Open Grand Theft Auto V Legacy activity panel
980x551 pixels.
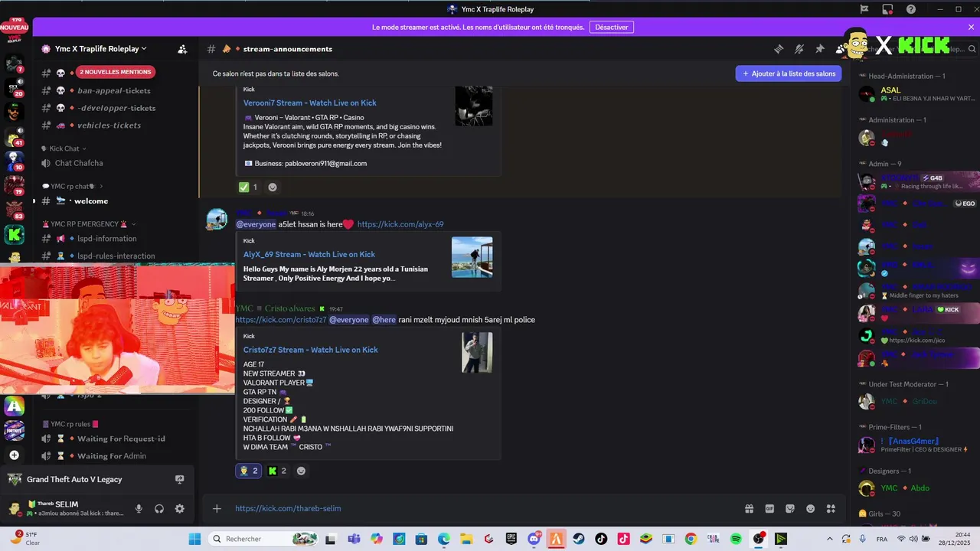pos(96,479)
